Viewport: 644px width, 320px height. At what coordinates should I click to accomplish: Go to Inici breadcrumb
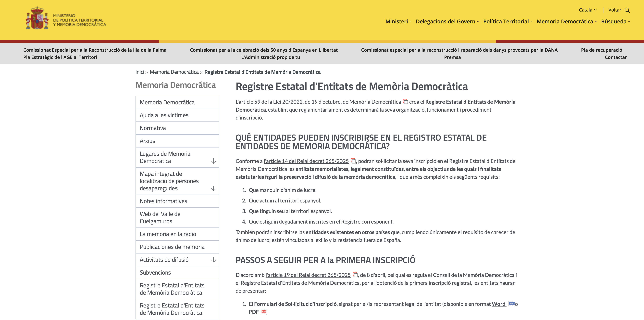[x=140, y=72]
